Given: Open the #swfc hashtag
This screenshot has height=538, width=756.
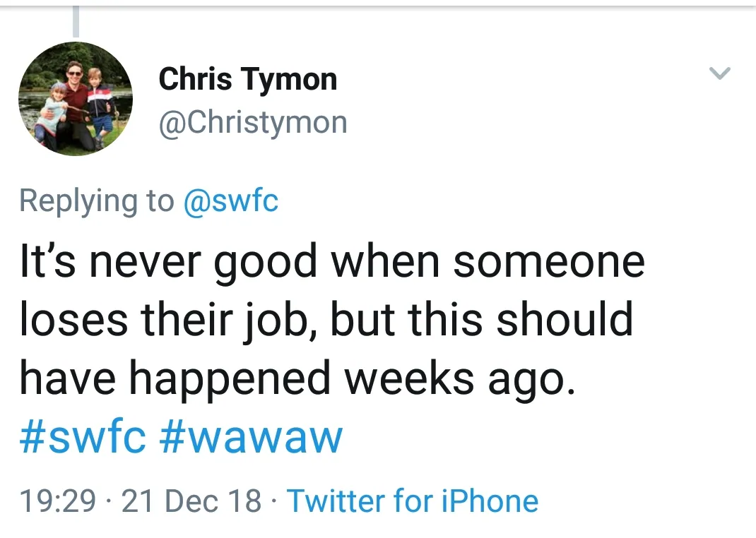Looking at the screenshot, I should (83, 437).
